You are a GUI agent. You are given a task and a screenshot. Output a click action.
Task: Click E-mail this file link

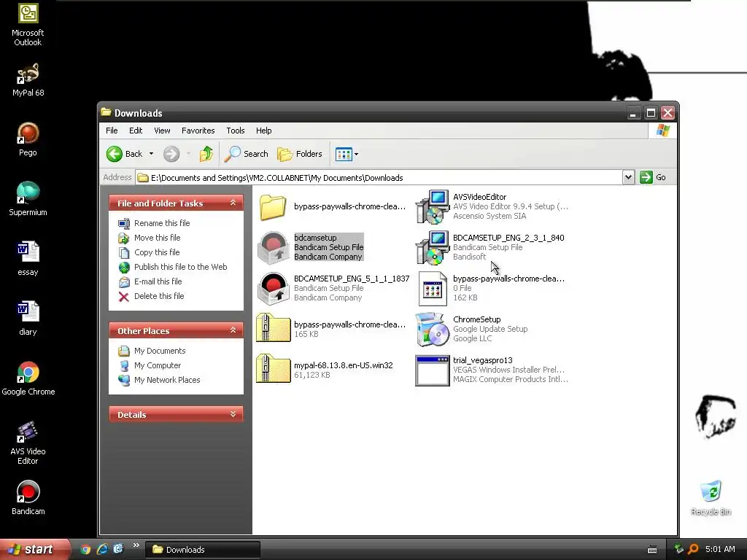pyautogui.click(x=158, y=281)
